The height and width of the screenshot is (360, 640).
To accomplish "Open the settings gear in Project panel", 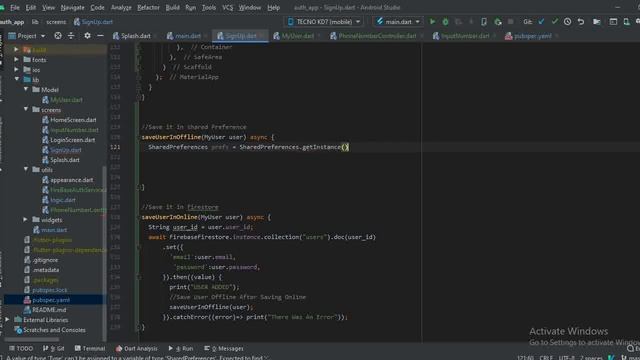I will pyautogui.click(x=87, y=36).
